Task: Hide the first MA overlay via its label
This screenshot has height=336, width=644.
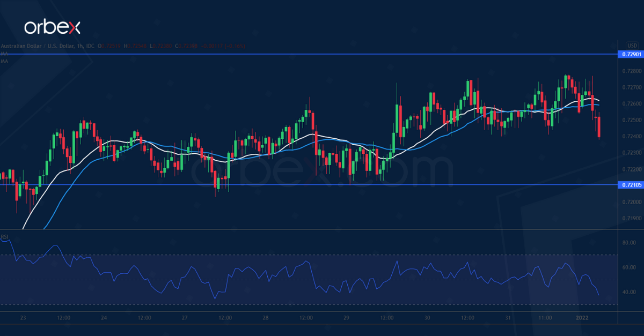Action: coord(4,54)
